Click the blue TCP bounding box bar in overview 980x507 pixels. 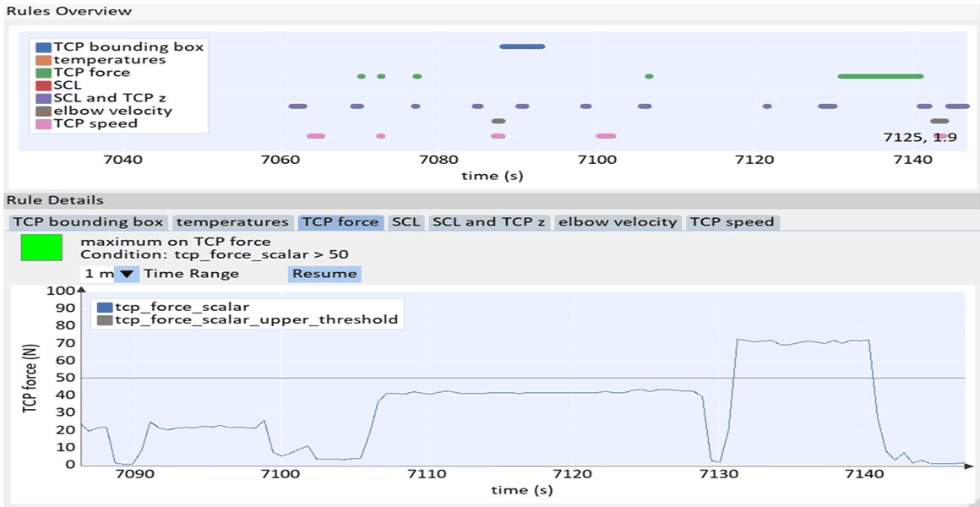pyautogui.click(x=521, y=46)
